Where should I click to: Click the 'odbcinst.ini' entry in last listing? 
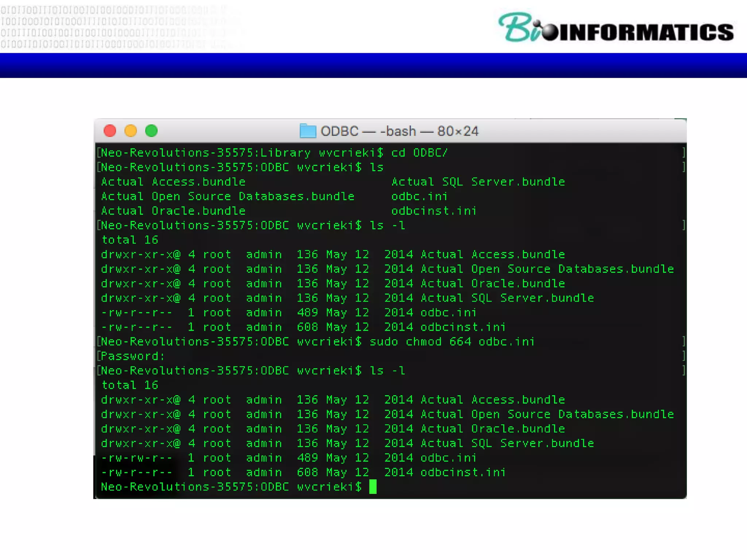[462, 472]
